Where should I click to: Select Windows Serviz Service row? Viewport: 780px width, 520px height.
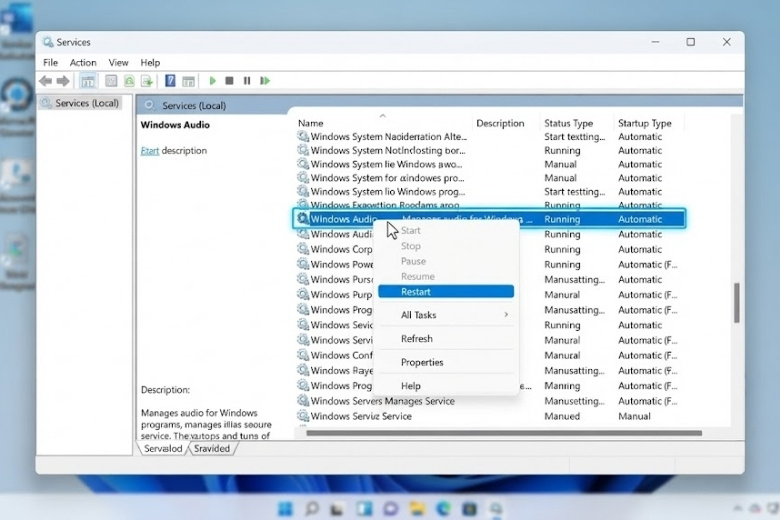[489, 416]
